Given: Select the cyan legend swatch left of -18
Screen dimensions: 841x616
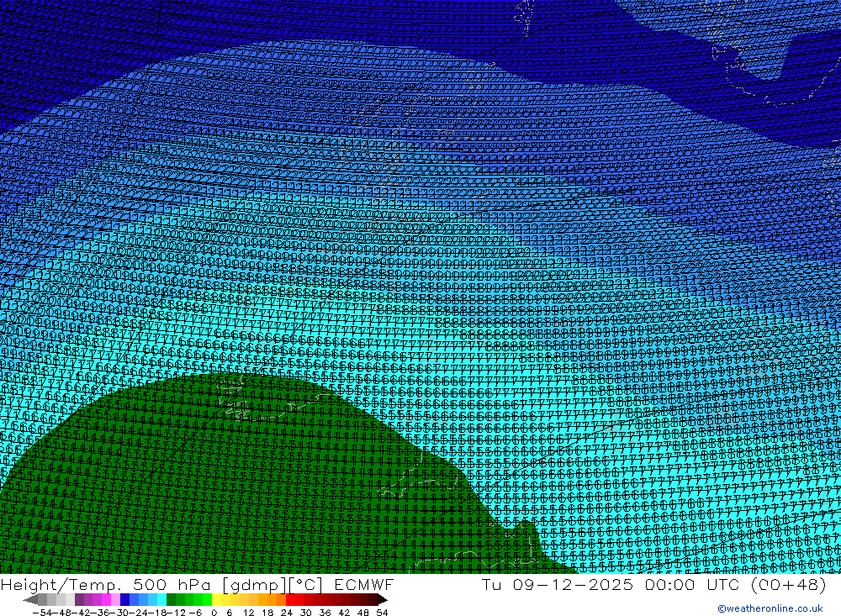Looking at the screenshot, I should (161, 599).
